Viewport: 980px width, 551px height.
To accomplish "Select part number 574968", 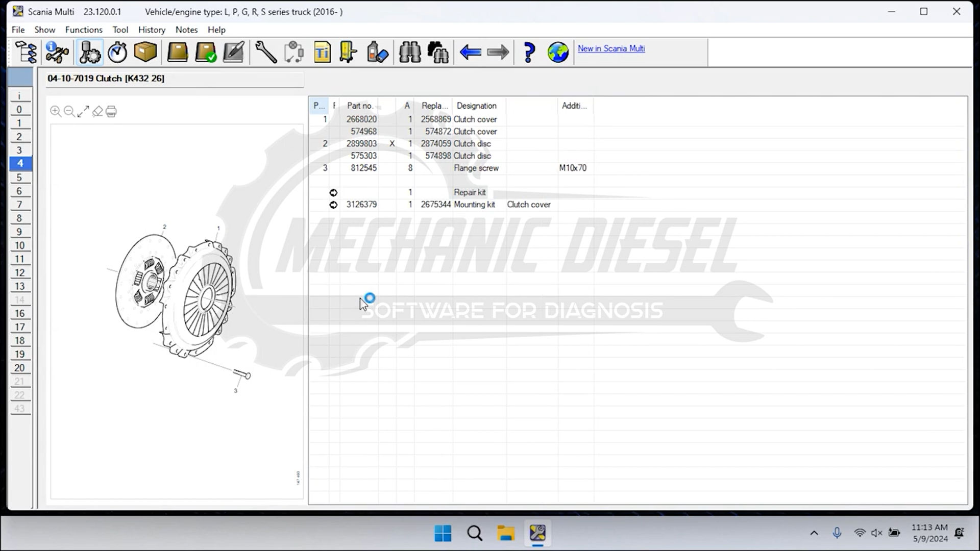I will (x=363, y=131).
